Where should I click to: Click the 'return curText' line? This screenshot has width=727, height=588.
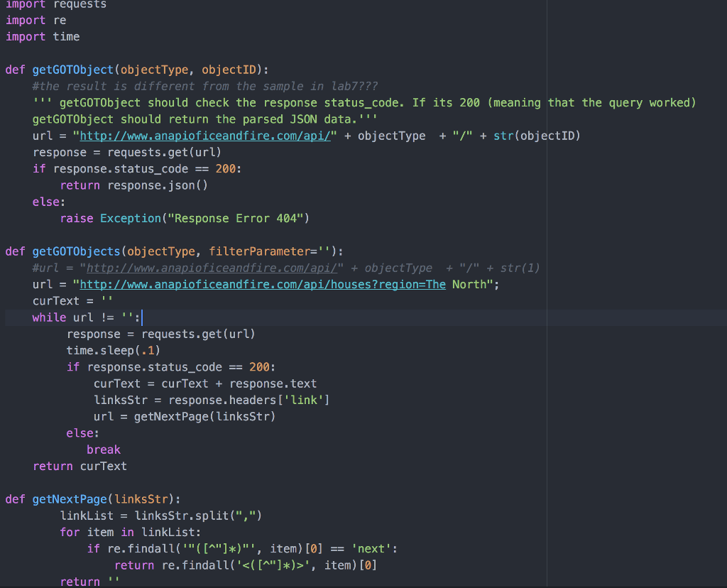80,466
